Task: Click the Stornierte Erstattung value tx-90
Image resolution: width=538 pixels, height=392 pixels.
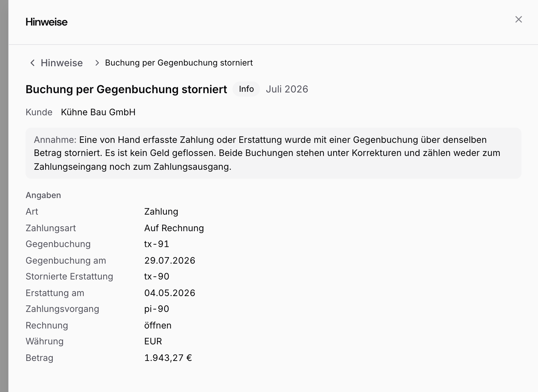Action: point(157,276)
